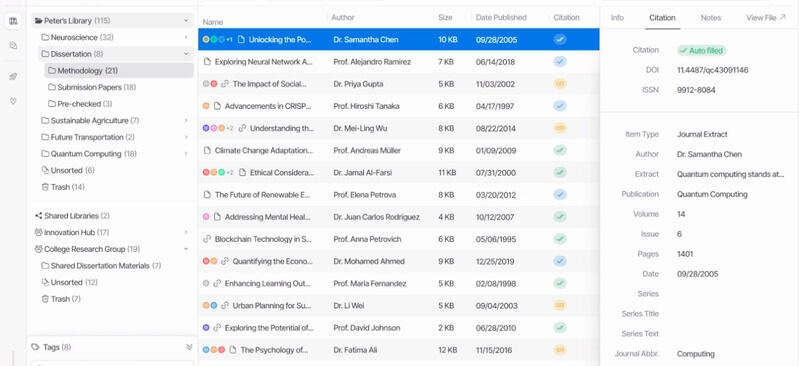Select the Methodology (21) folder
799x366 pixels.
click(119, 70)
